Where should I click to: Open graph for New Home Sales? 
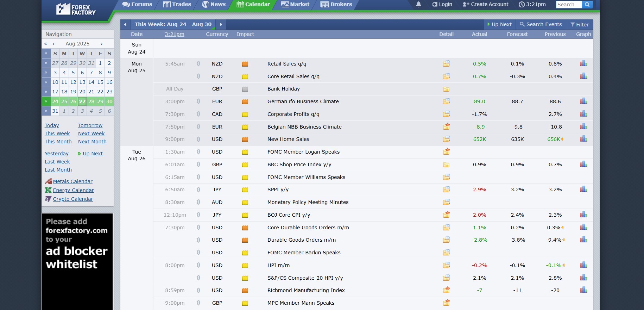(x=583, y=139)
